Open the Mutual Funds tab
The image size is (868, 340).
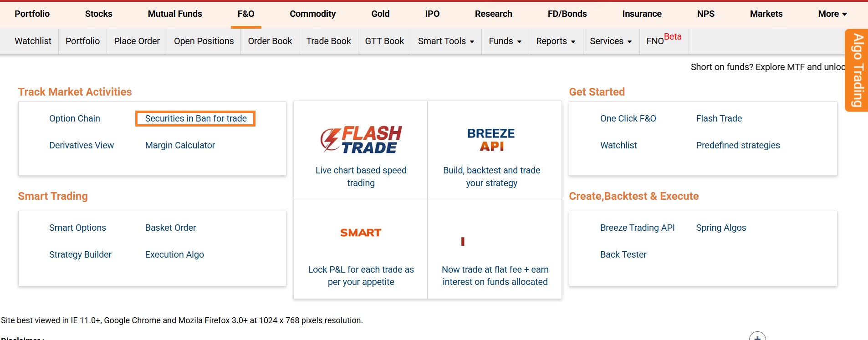point(175,14)
